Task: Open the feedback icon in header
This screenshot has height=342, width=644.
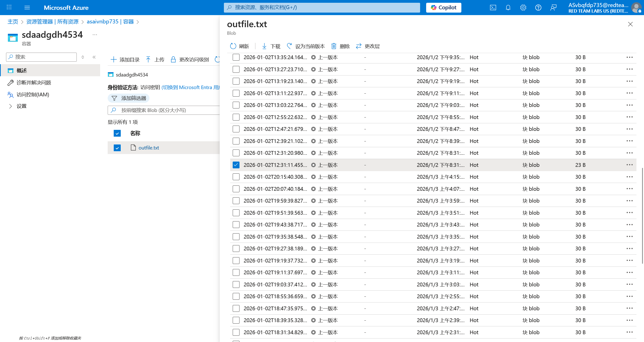Action: [x=553, y=8]
